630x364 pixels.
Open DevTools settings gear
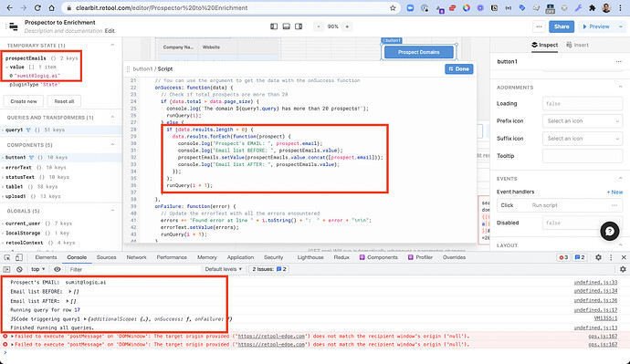point(598,257)
